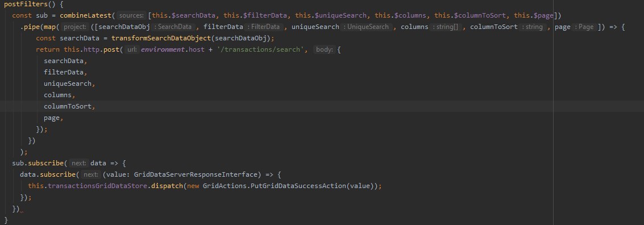Viewport: 644px width, 225px height.
Task: Click the .pipe operator call
Action: [x=30, y=27]
